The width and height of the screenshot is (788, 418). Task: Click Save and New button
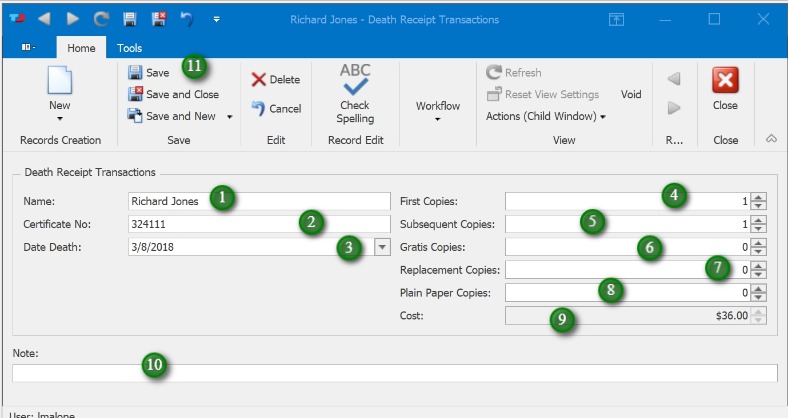[180, 117]
